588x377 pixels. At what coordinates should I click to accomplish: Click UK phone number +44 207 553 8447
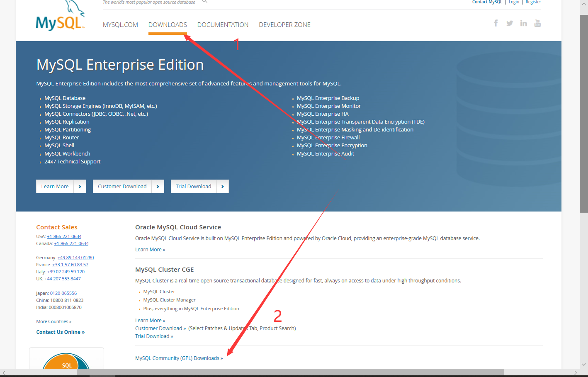coord(63,279)
